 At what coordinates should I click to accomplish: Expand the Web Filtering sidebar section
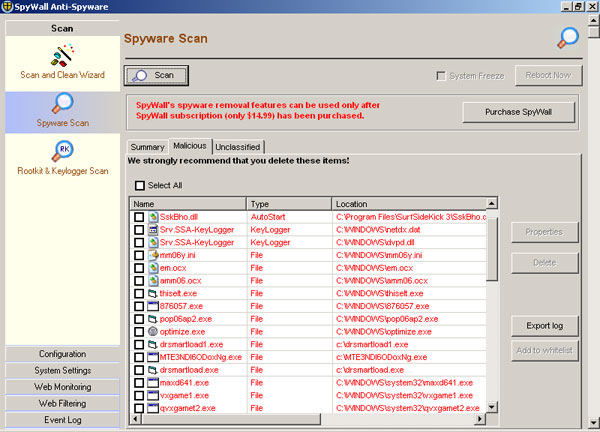click(62, 403)
